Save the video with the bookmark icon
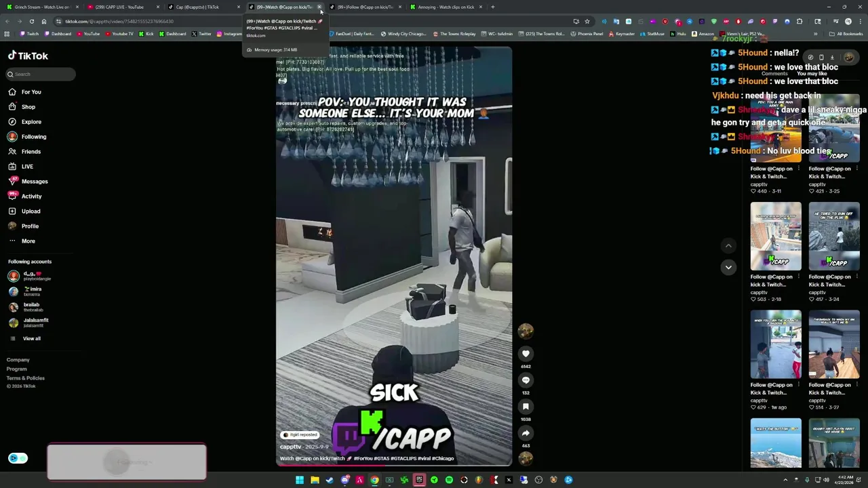The image size is (868, 488). (526, 407)
